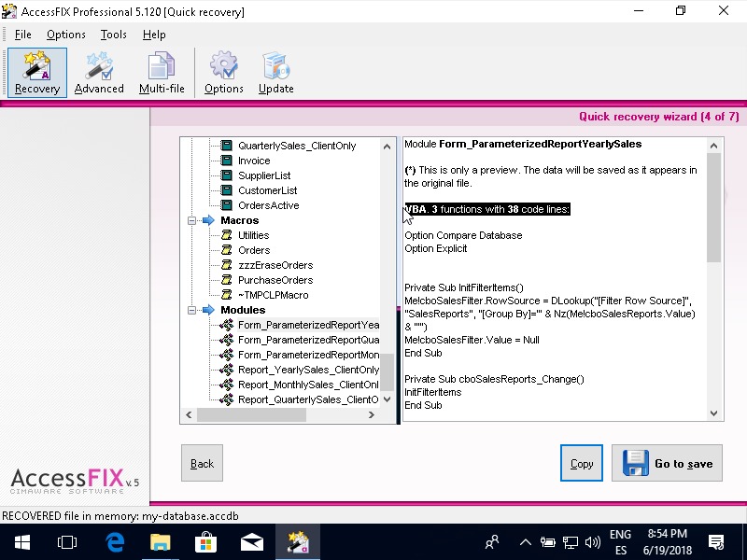This screenshot has height=560, width=747.
Task: Open the Multi-file recovery tool
Action: pos(162,72)
